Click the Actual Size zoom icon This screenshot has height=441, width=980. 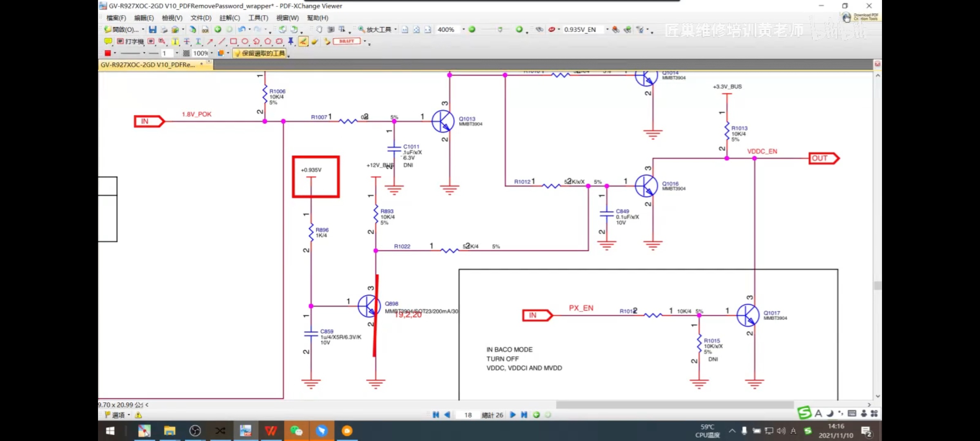pos(405,29)
